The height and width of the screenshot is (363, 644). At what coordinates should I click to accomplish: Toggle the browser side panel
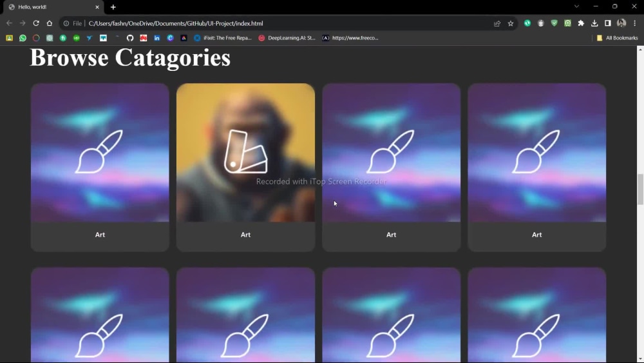(608, 23)
